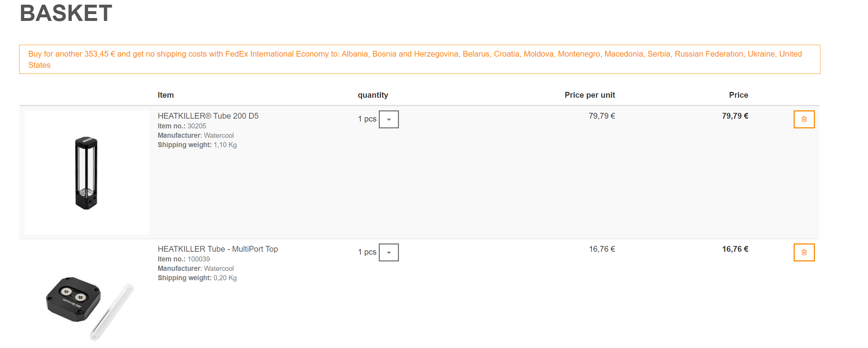
Task: Click the Price per unit column header
Action: click(x=590, y=95)
